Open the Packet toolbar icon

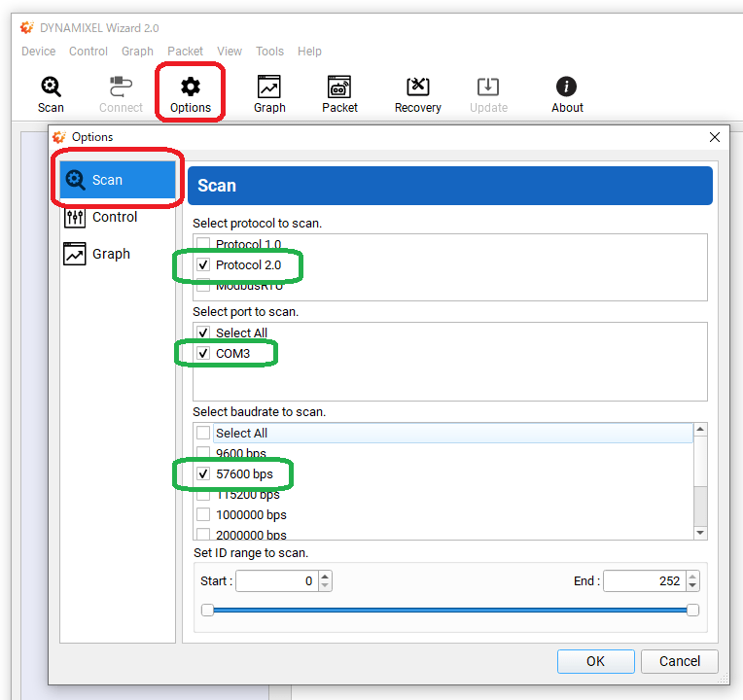[x=339, y=94]
